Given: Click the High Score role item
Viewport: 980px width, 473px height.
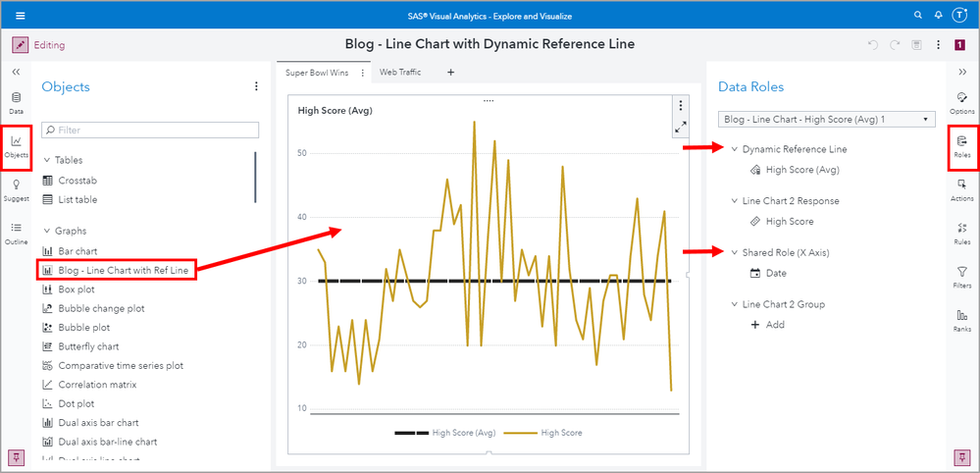Looking at the screenshot, I should click(781, 221).
